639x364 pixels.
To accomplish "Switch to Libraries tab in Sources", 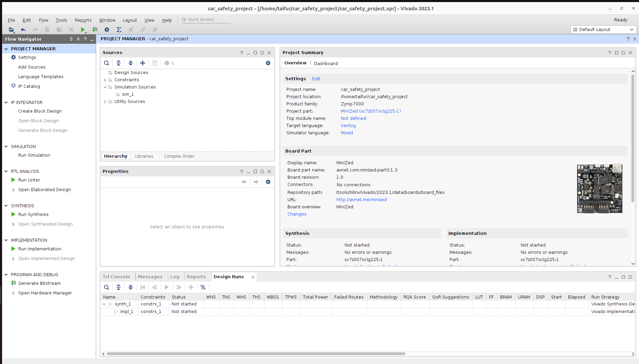I will 144,156.
